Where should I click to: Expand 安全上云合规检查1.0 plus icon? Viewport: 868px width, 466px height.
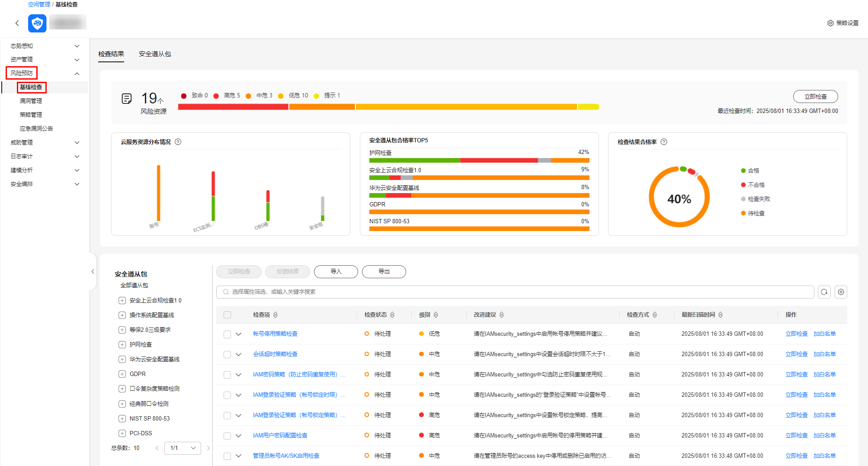point(122,301)
